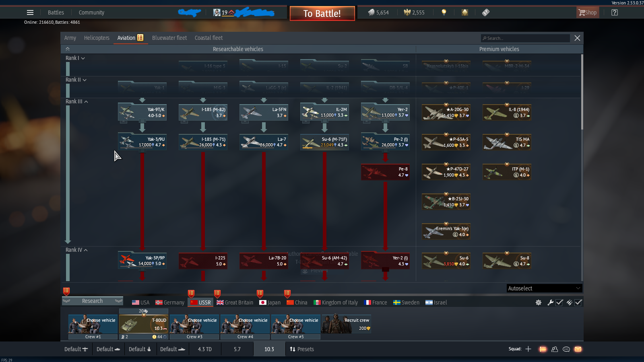The width and height of the screenshot is (644, 362).
Task: Open the Autoselect dropdown
Action: (544, 288)
